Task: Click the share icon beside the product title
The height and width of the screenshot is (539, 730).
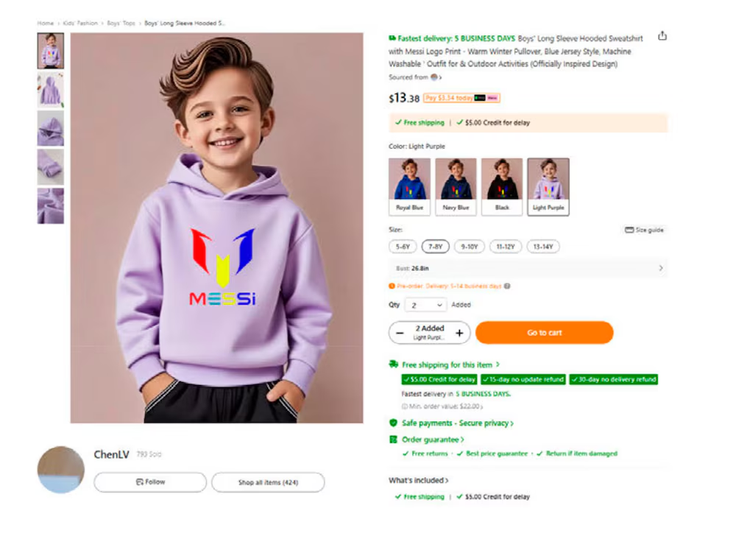Action: (662, 36)
